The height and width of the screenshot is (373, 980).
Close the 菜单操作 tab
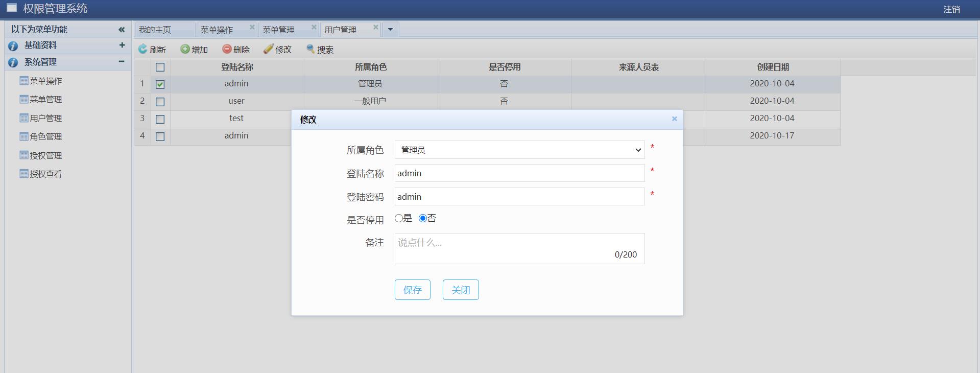tap(252, 27)
